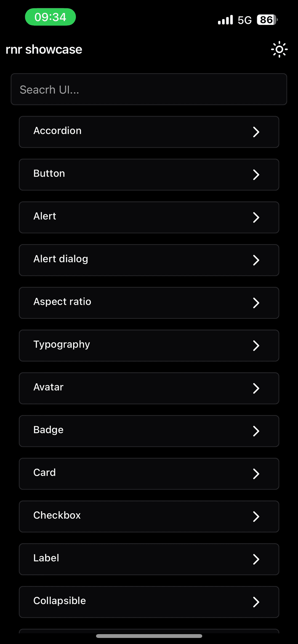298x644 pixels.
Task: Tap the chevron on Alert dialog row
Action: click(256, 260)
